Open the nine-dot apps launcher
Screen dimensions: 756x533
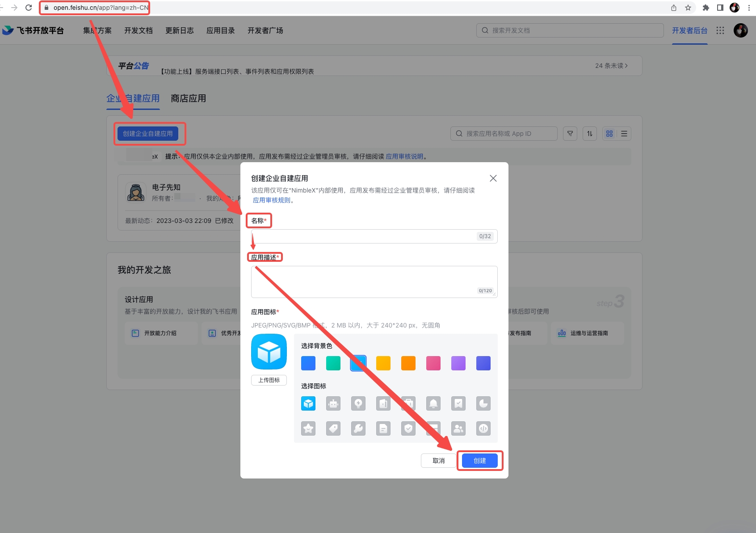[720, 30]
